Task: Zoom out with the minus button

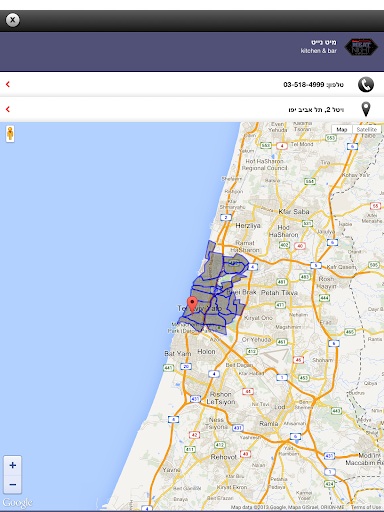Action: 13,484
